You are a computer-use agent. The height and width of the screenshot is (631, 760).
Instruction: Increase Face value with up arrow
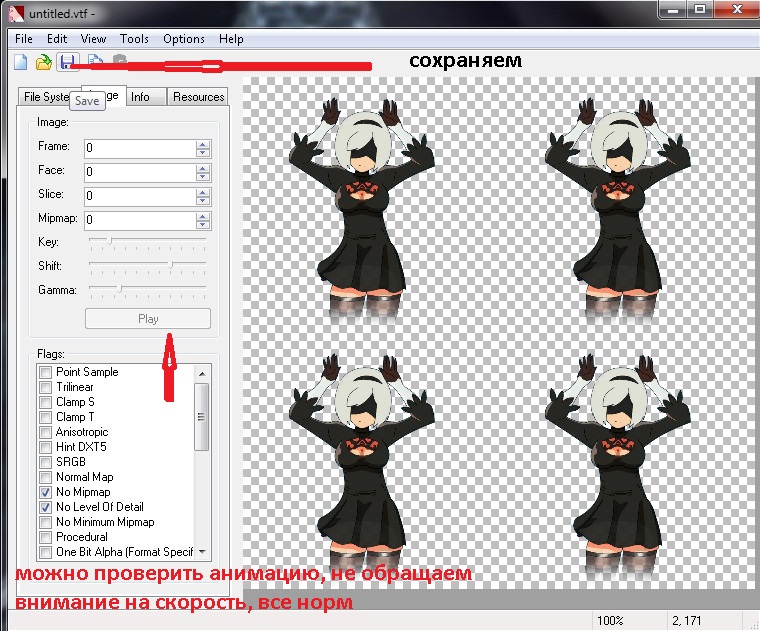pyautogui.click(x=203, y=168)
